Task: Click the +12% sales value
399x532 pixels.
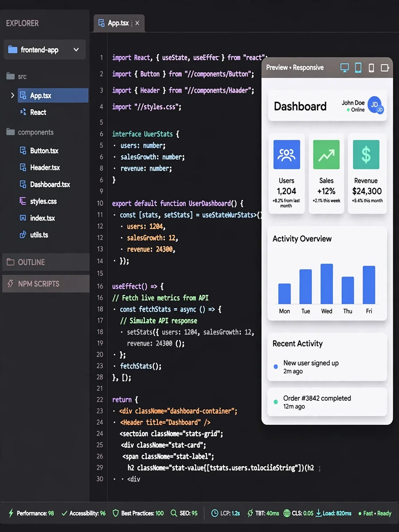Action: [326, 191]
